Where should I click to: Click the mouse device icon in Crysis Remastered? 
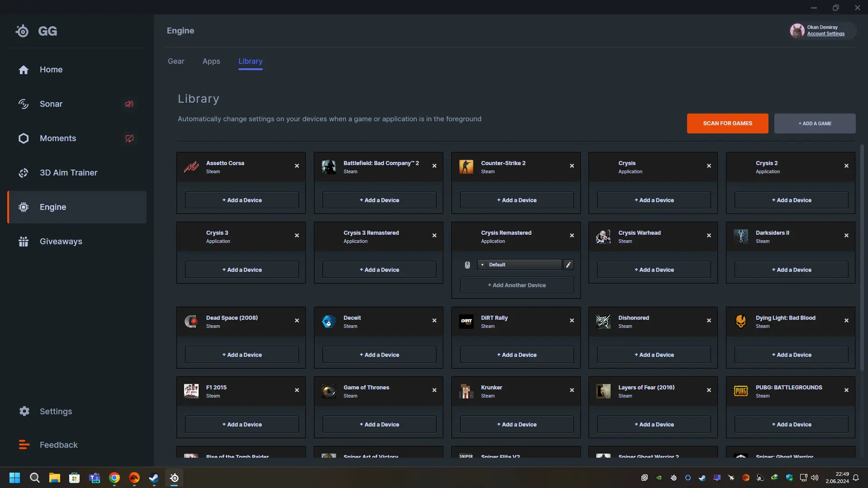[x=467, y=265]
